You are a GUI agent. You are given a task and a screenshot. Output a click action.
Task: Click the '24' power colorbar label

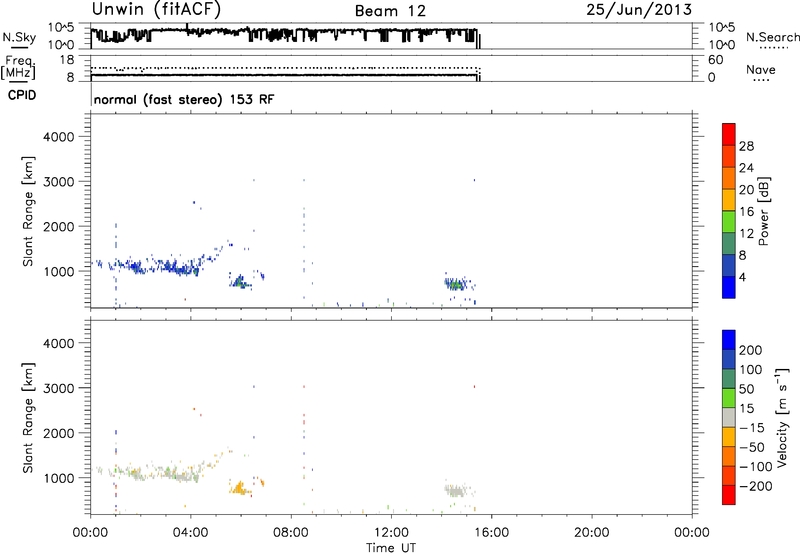point(746,168)
